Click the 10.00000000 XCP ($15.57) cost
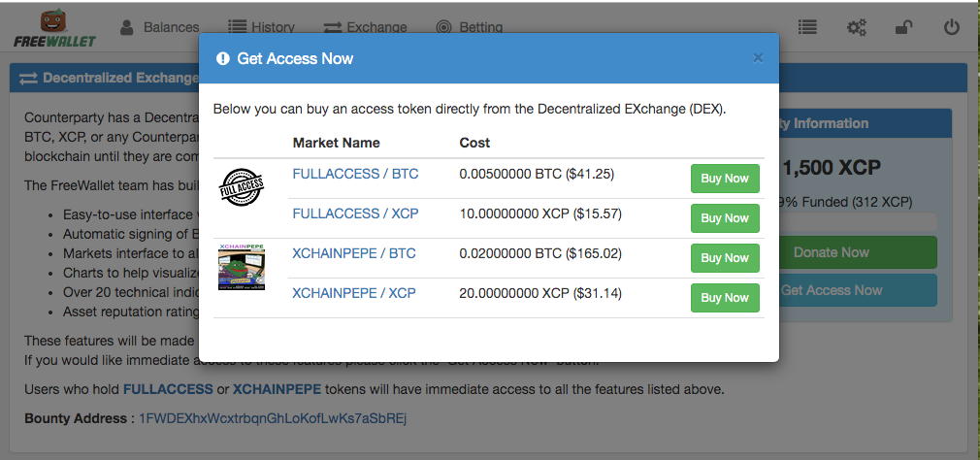 540,214
